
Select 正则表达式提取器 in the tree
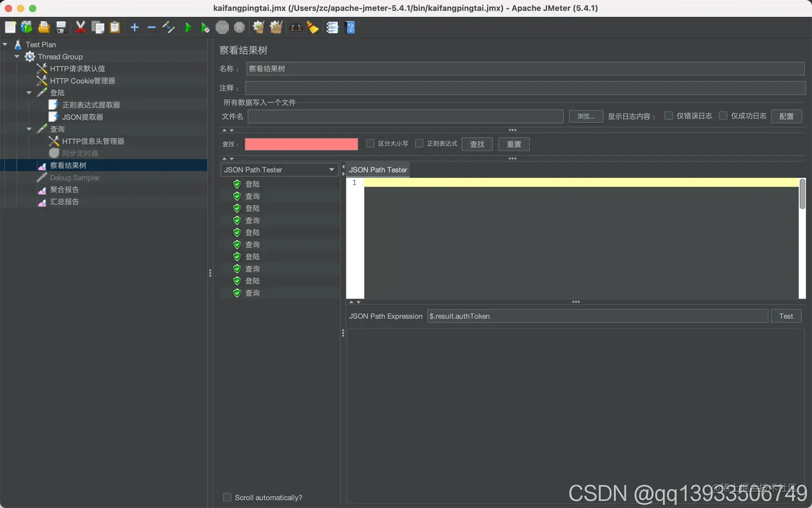tap(91, 105)
